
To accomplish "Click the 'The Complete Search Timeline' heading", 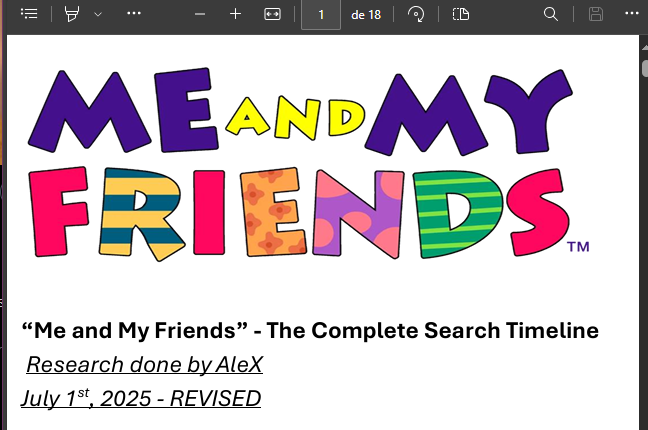I will coord(432,330).
